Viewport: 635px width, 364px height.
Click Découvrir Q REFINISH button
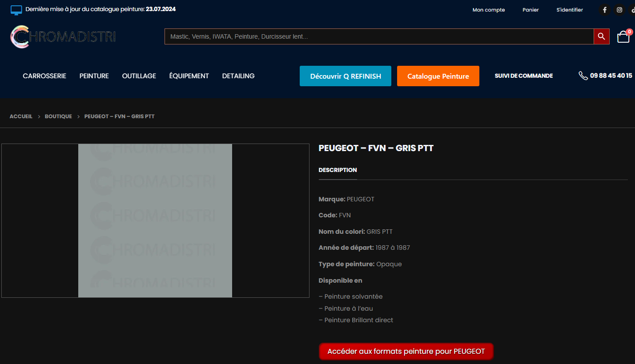[346, 76]
